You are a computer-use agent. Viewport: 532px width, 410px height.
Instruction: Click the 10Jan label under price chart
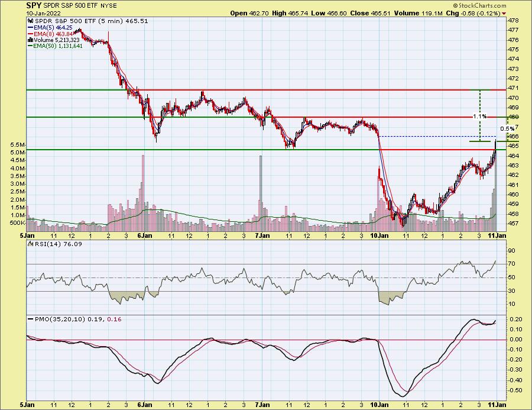(379, 235)
